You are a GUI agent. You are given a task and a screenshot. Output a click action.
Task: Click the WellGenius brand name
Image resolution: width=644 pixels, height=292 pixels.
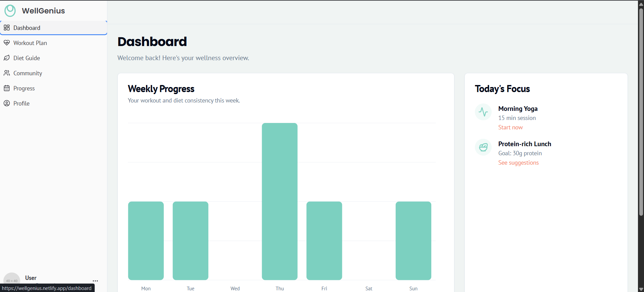tap(43, 11)
